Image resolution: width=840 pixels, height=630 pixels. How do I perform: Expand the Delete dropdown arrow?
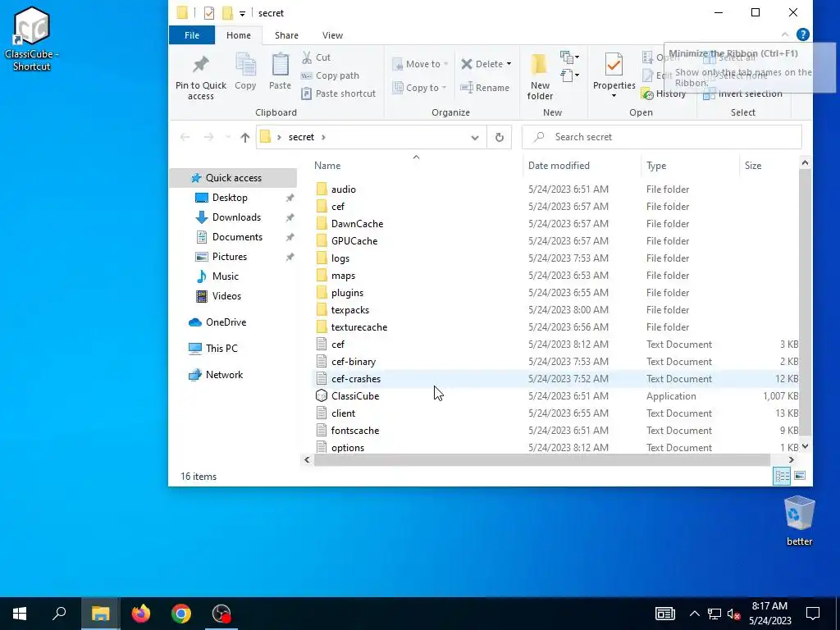click(509, 64)
